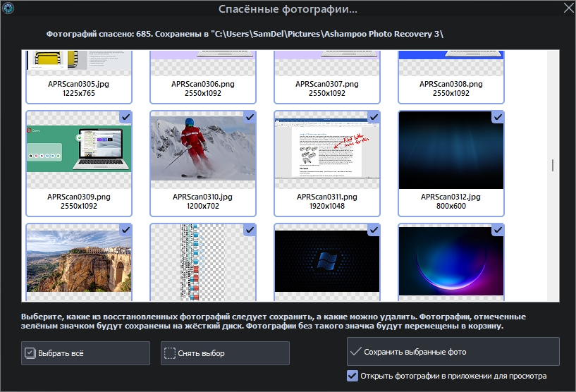Click the checkmark icon on Save selected photos button

(356, 351)
